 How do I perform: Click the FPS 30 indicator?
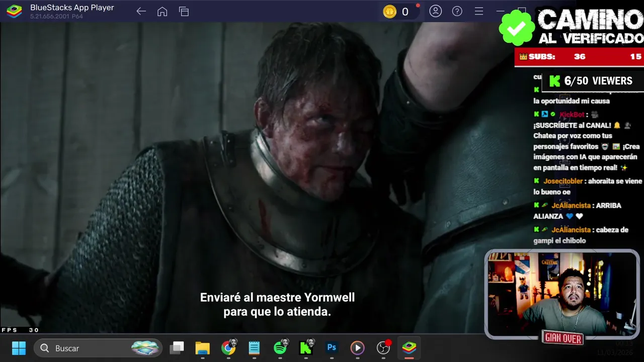(20, 330)
